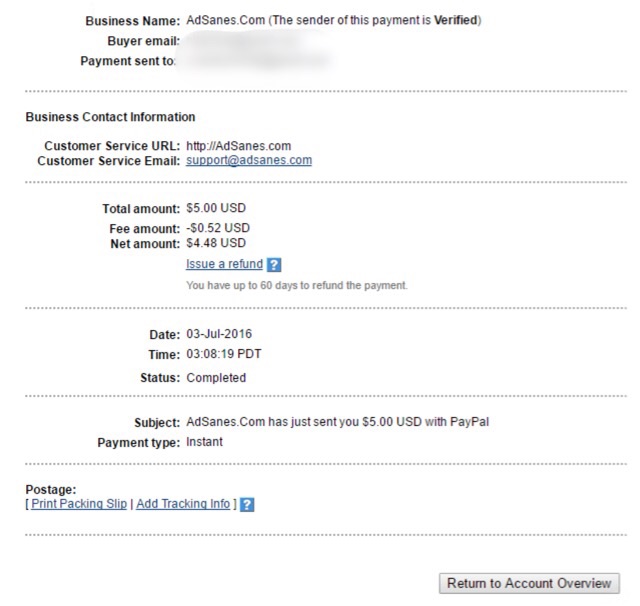This screenshot has width=640, height=606.
Task: Open the help icon next to Add Tracking Info
Action: tap(247, 505)
